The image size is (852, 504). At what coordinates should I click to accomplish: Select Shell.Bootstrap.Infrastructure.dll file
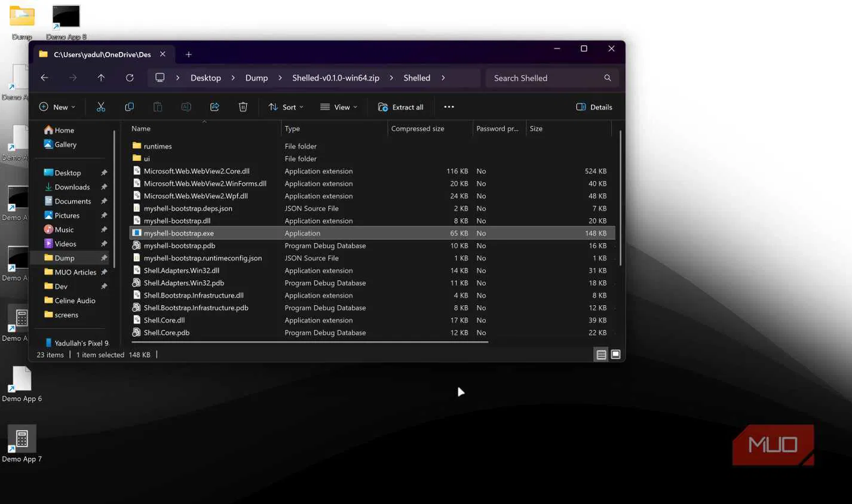[372, 295]
